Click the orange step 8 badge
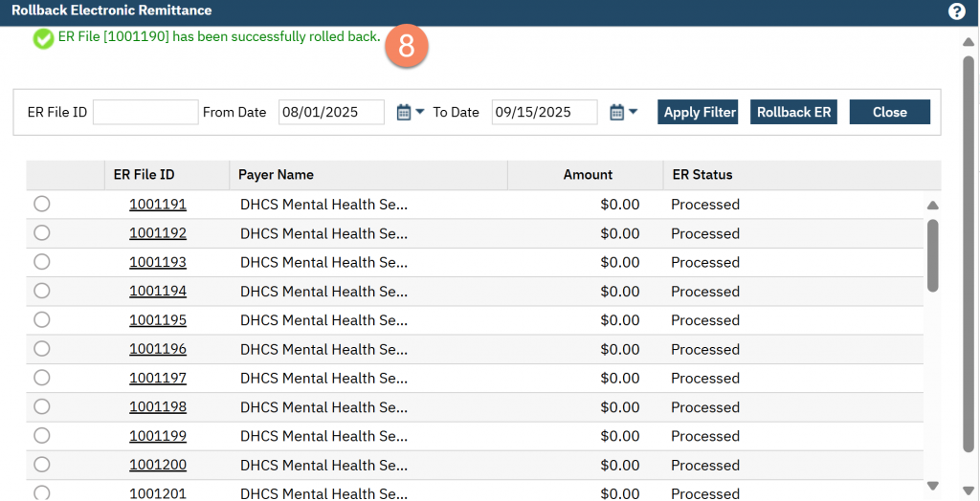The width and height of the screenshot is (980, 501). (x=406, y=47)
